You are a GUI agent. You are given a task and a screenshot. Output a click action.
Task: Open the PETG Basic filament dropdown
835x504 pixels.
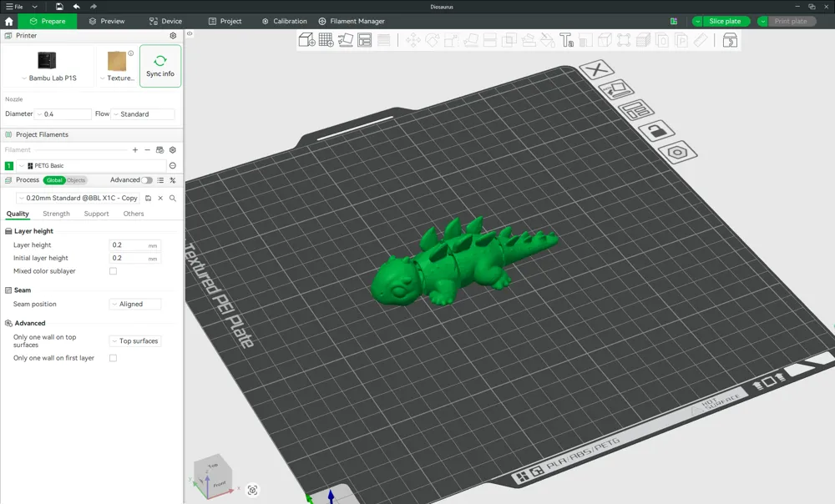pyautogui.click(x=91, y=165)
